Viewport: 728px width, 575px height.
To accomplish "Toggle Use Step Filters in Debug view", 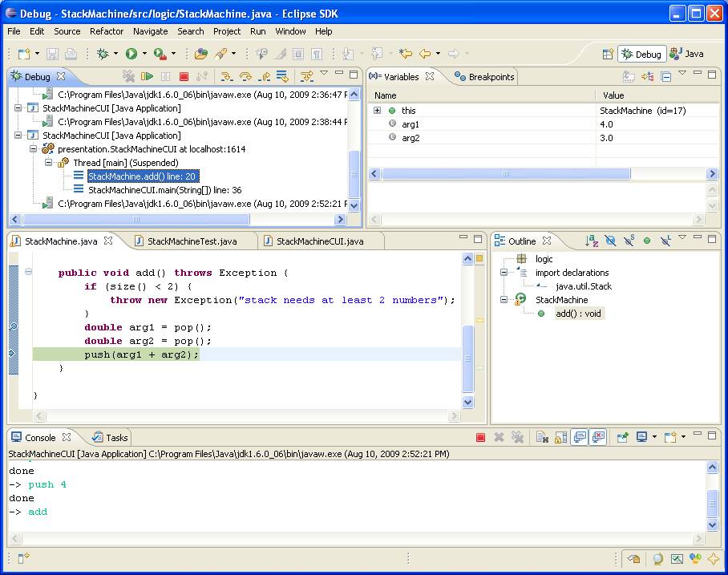I will 306,76.
